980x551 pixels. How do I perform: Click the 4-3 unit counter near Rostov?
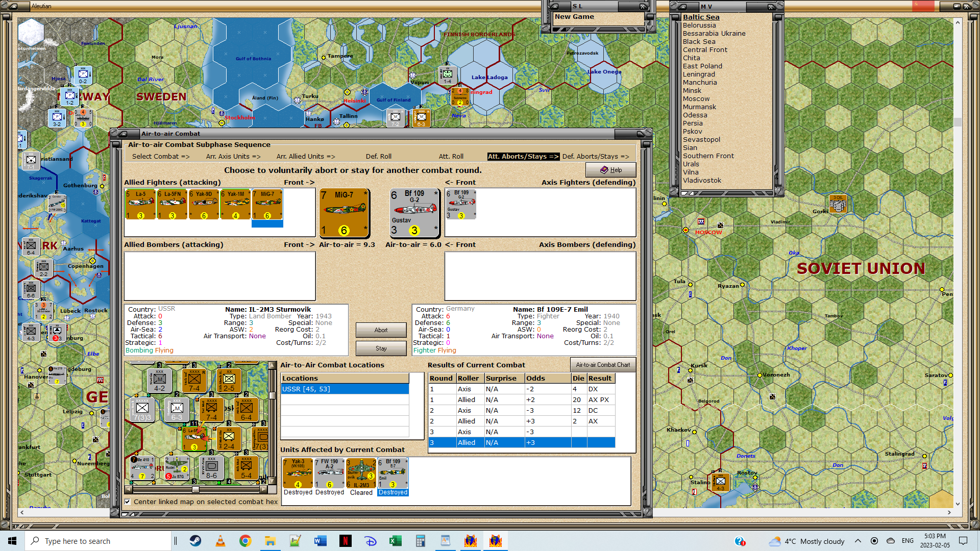721,482
